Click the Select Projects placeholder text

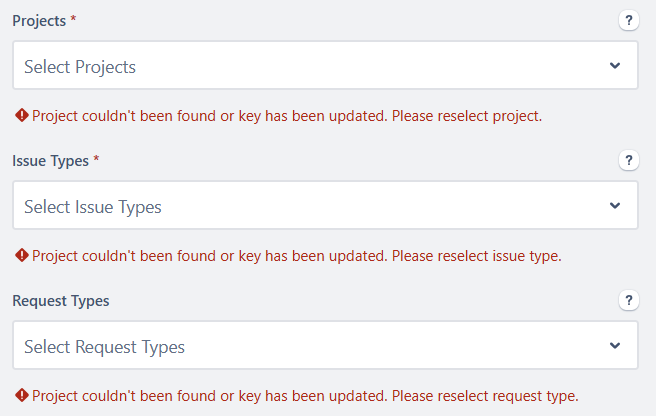point(80,67)
